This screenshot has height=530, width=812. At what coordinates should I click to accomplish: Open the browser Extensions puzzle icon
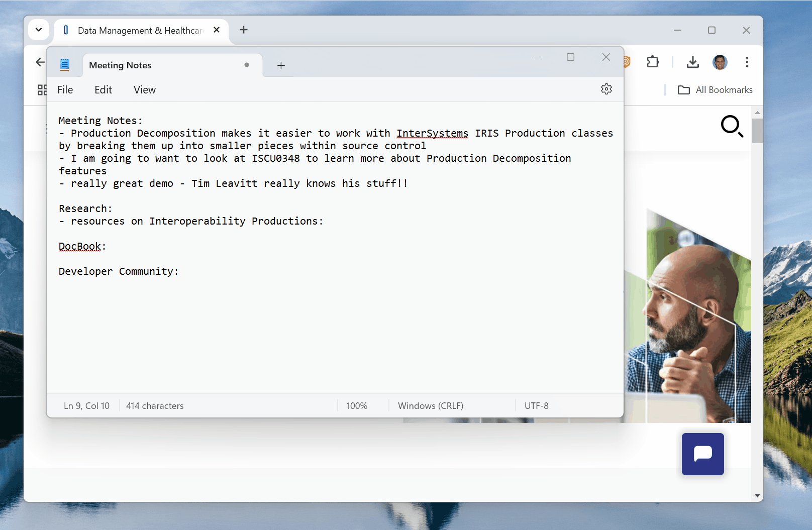653,62
